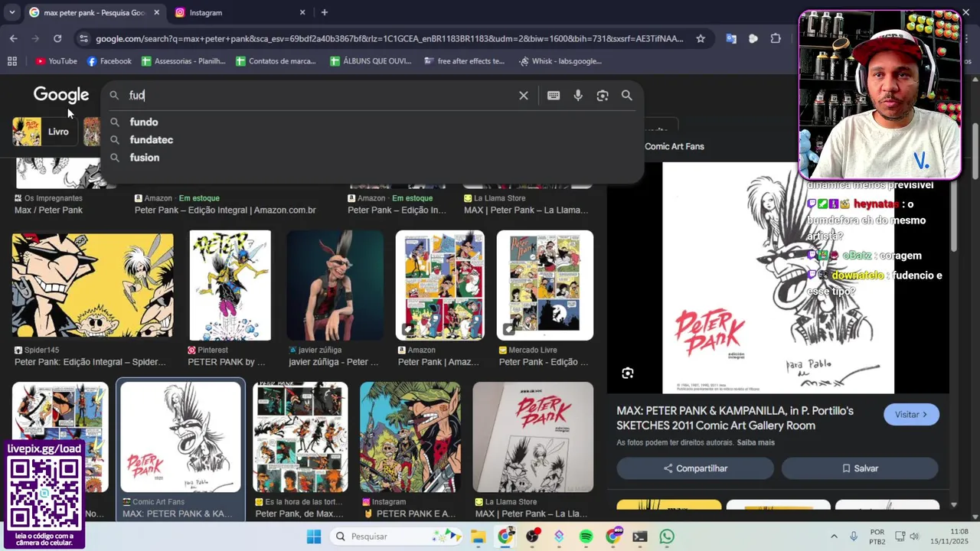Click the 'Max / Peter Pank' result caption
This screenshot has height=551, width=980.
(x=48, y=210)
